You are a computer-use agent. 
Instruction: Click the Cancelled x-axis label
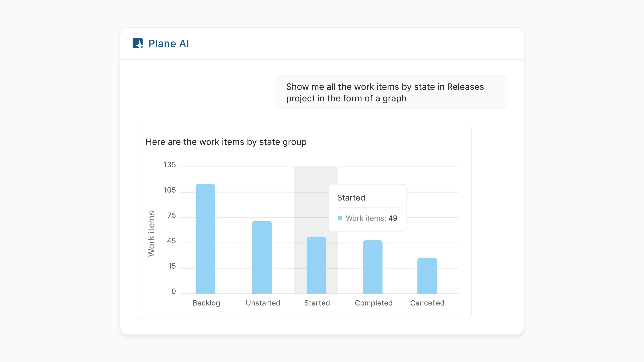[427, 303]
